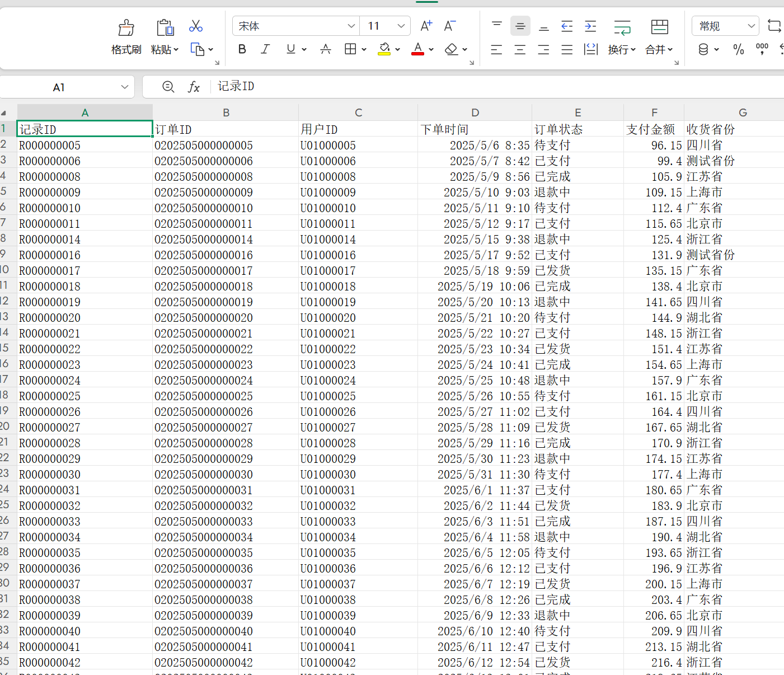This screenshot has height=675, width=784.
Task: Increase font size with the A+ icon
Action: pos(426,26)
